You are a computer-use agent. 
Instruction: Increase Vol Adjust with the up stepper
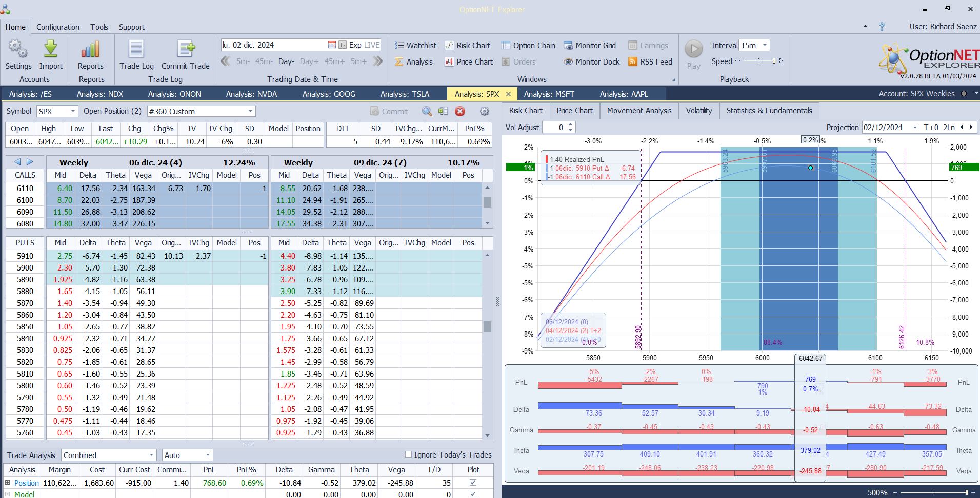(571, 125)
